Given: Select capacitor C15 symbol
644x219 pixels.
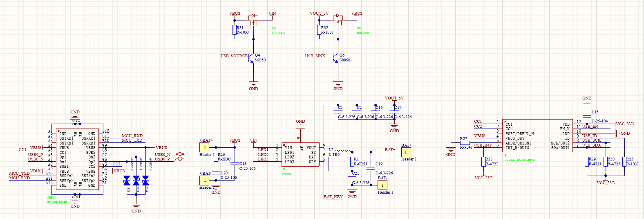Looking at the screenshot, I should point(587,117).
